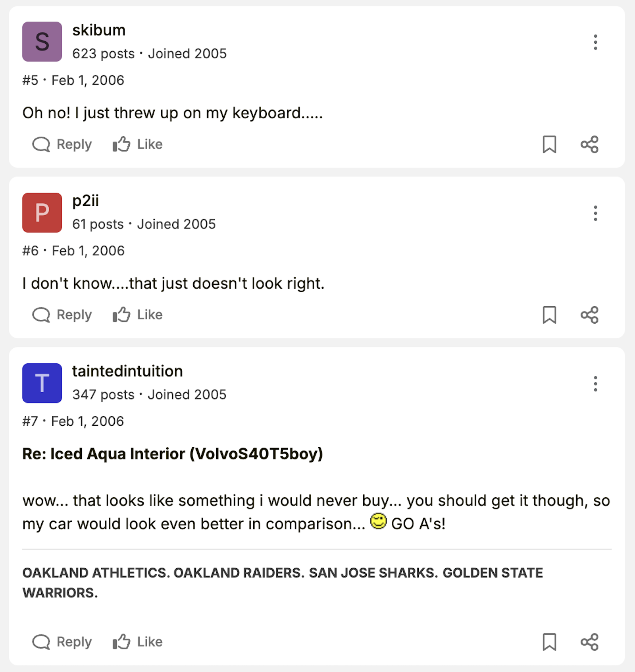Share skibum's post about keyboard

point(589,144)
